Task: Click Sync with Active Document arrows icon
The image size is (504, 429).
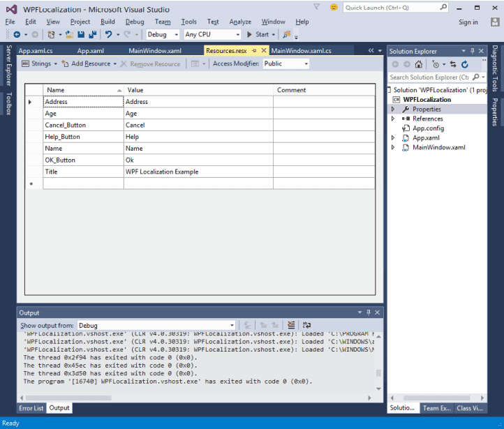Action: [x=453, y=65]
